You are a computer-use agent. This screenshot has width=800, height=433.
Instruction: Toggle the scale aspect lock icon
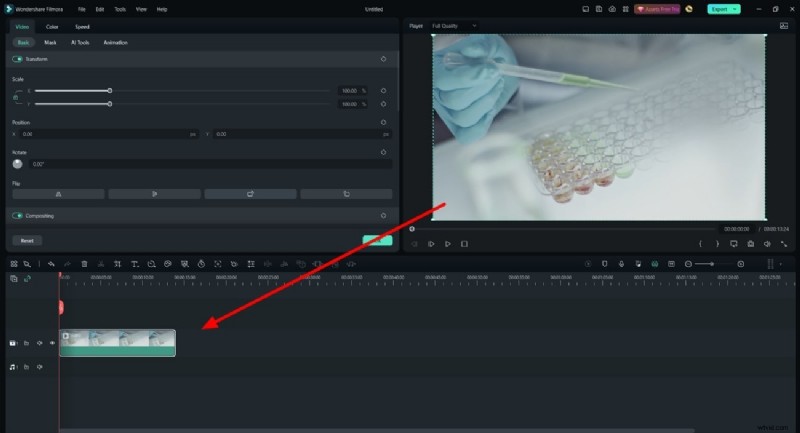(x=16, y=97)
